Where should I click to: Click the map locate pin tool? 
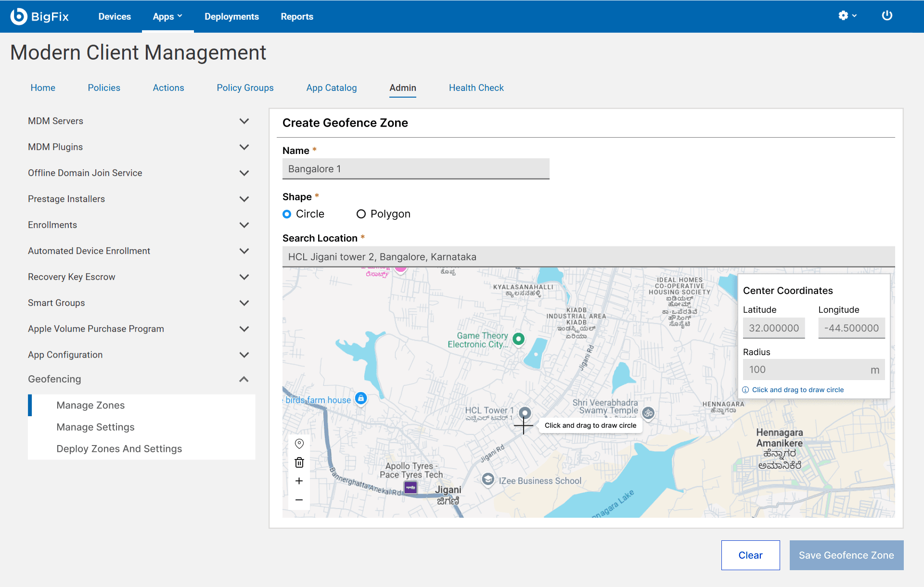click(299, 444)
